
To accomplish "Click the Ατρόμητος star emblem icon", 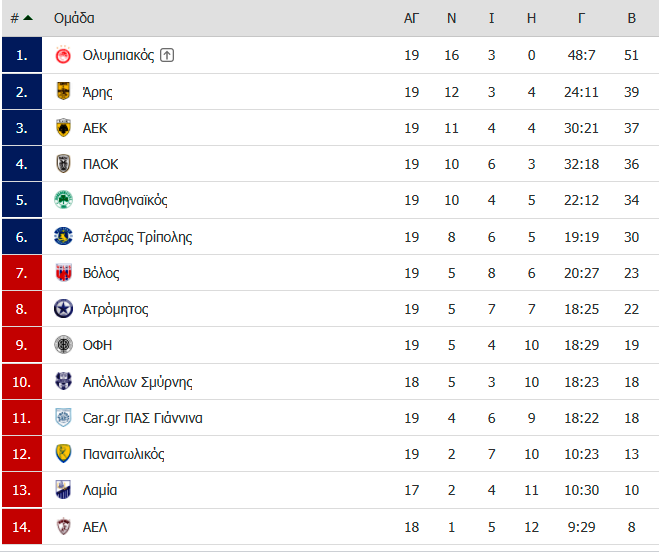I will pos(63,309).
